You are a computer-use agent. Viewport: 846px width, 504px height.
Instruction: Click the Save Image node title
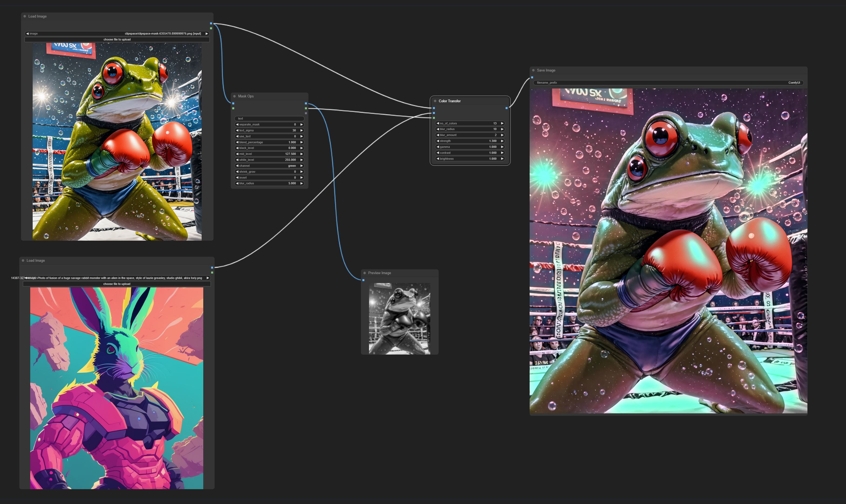546,70
